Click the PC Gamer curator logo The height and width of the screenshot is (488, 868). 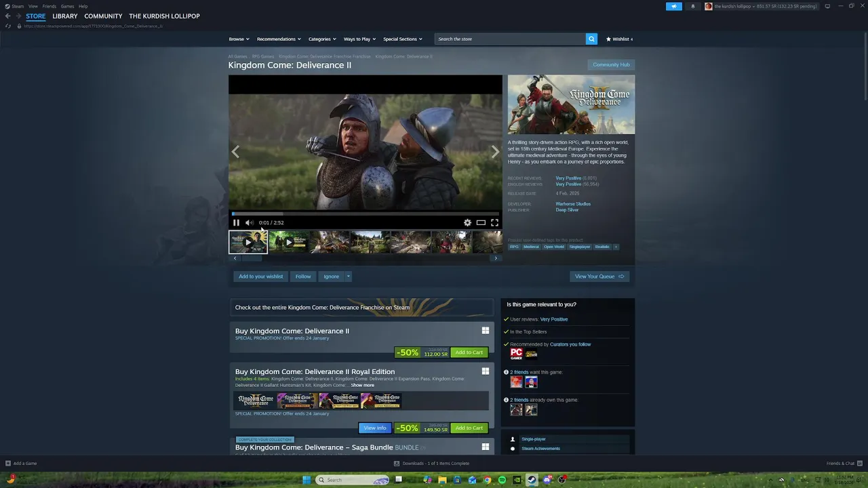517,354
